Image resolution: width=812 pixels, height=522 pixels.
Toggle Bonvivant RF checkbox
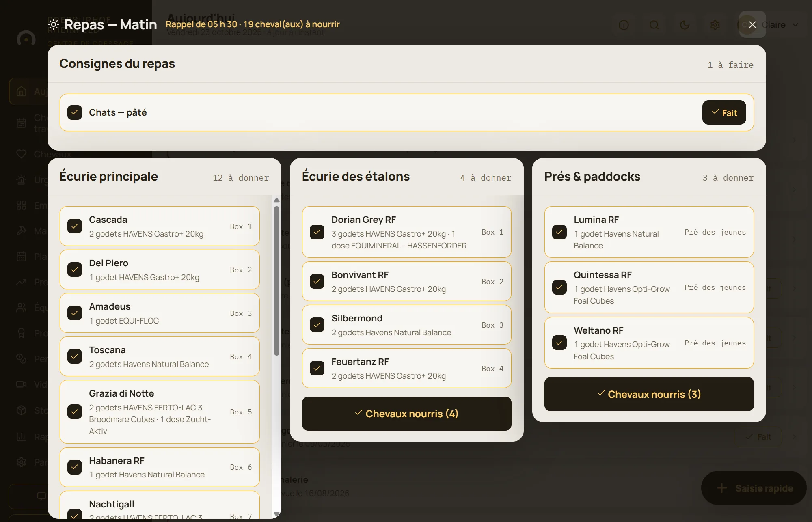(317, 281)
